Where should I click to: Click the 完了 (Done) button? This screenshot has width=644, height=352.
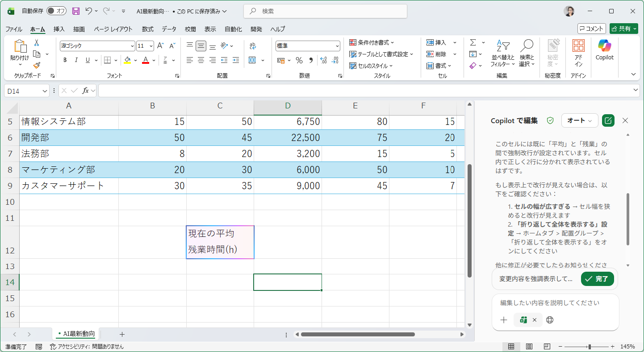coord(597,279)
